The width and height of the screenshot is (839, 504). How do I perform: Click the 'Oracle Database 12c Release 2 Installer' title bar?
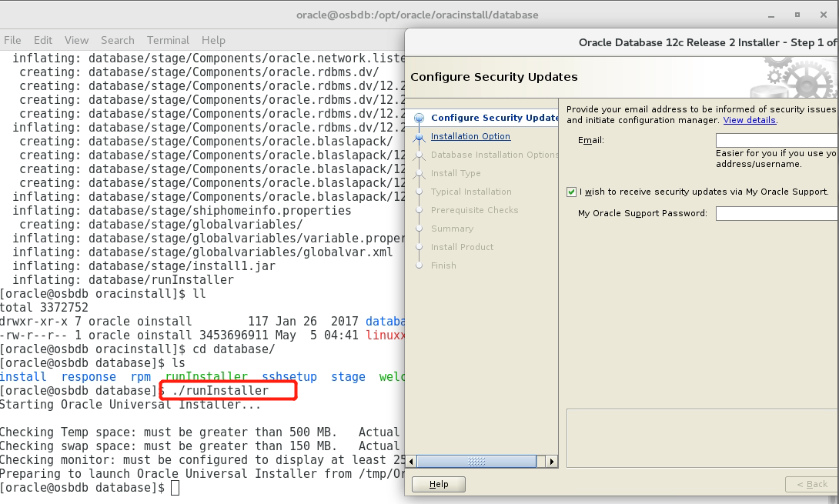pos(622,43)
